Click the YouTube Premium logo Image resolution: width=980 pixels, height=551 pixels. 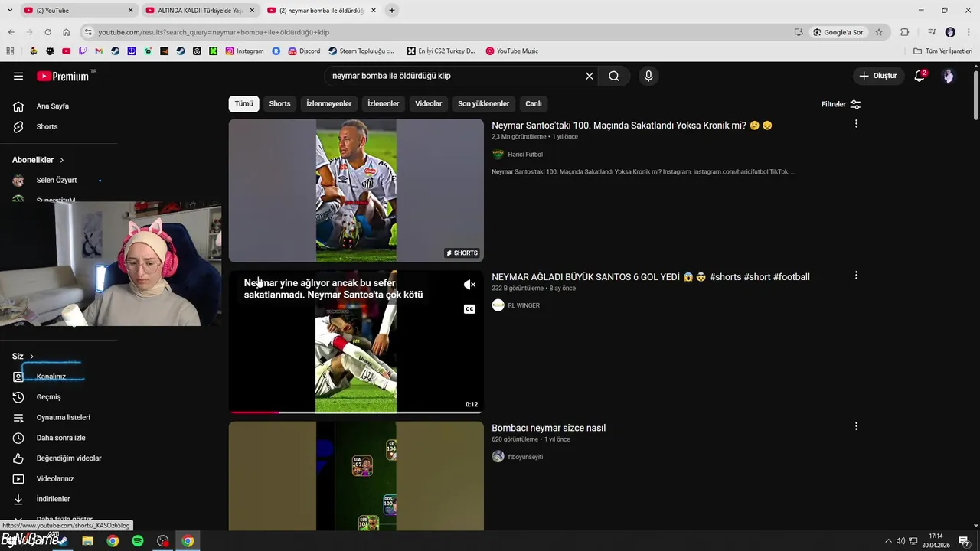(63, 76)
